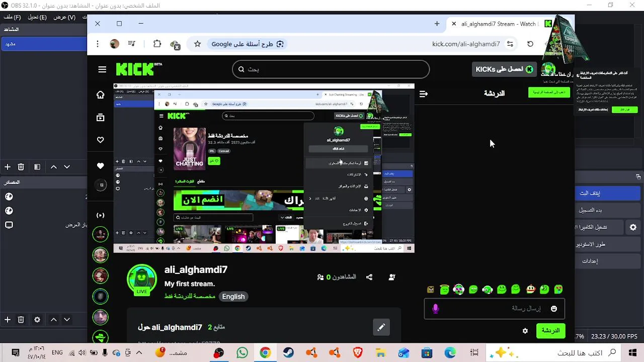Start the virtual camera in OBS

point(600,227)
